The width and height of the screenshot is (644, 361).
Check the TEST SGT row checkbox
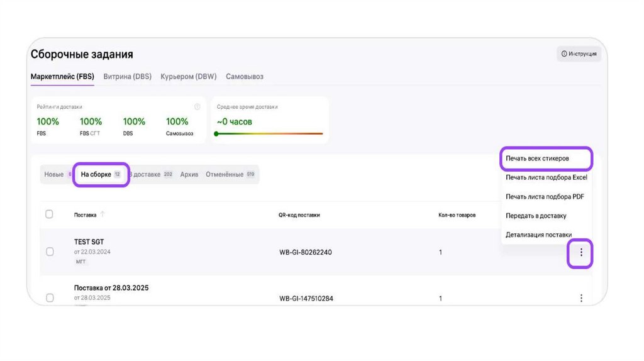50,252
